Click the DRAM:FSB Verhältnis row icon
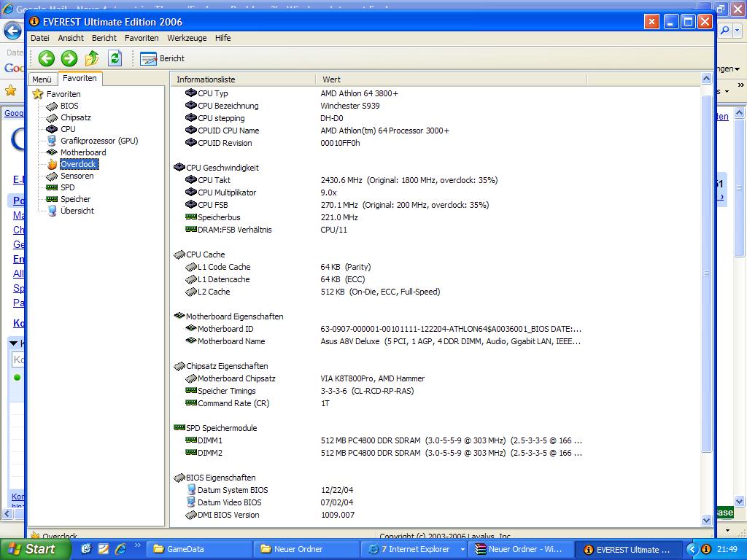The height and width of the screenshot is (560, 747). click(x=191, y=229)
